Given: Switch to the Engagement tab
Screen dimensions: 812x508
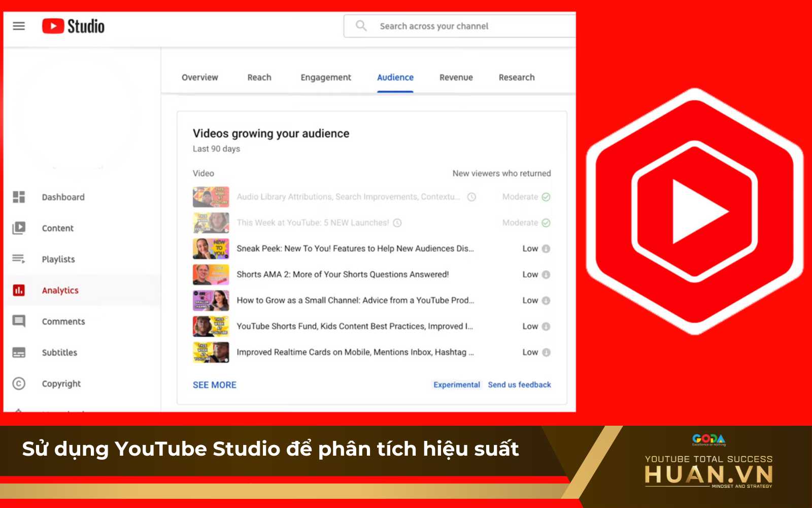Looking at the screenshot, I should point(326,77).
